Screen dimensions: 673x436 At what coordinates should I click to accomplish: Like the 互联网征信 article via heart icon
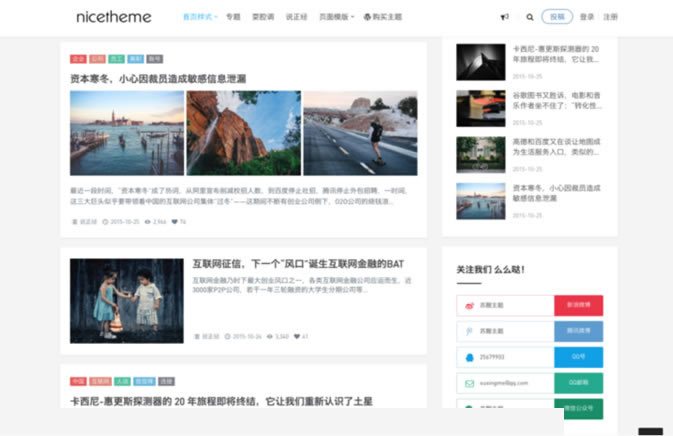[x=297, y=336]
